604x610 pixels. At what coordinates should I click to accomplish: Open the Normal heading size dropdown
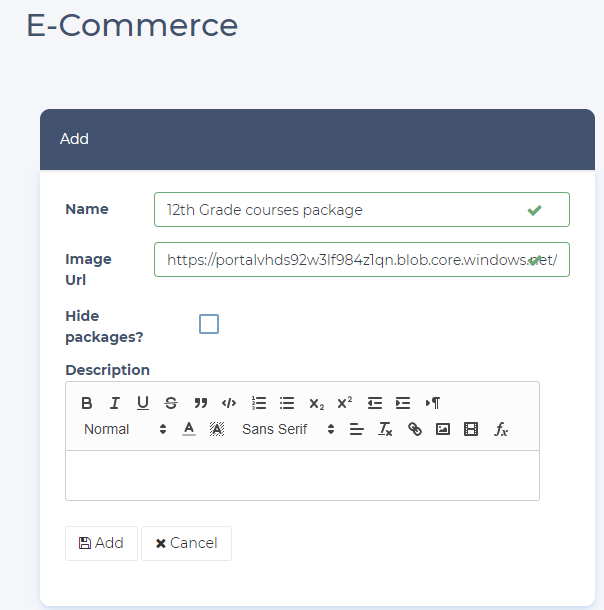point(125,429)
